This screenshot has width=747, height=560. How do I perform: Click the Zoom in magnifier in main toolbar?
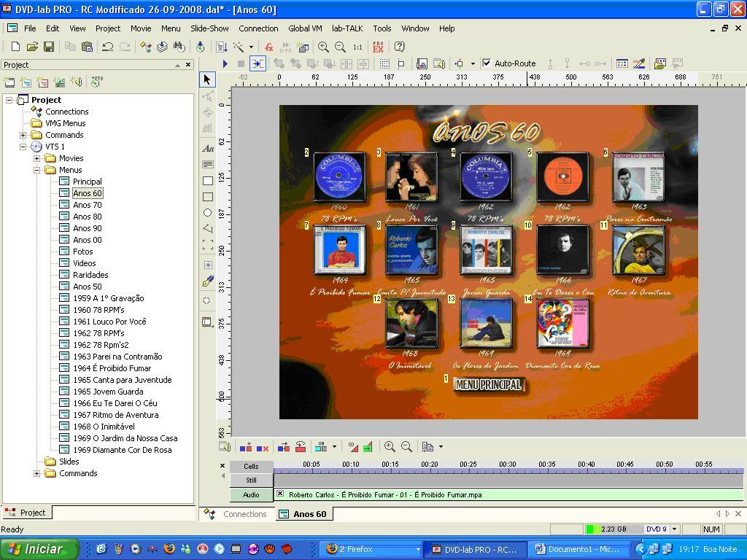point(323,47)
